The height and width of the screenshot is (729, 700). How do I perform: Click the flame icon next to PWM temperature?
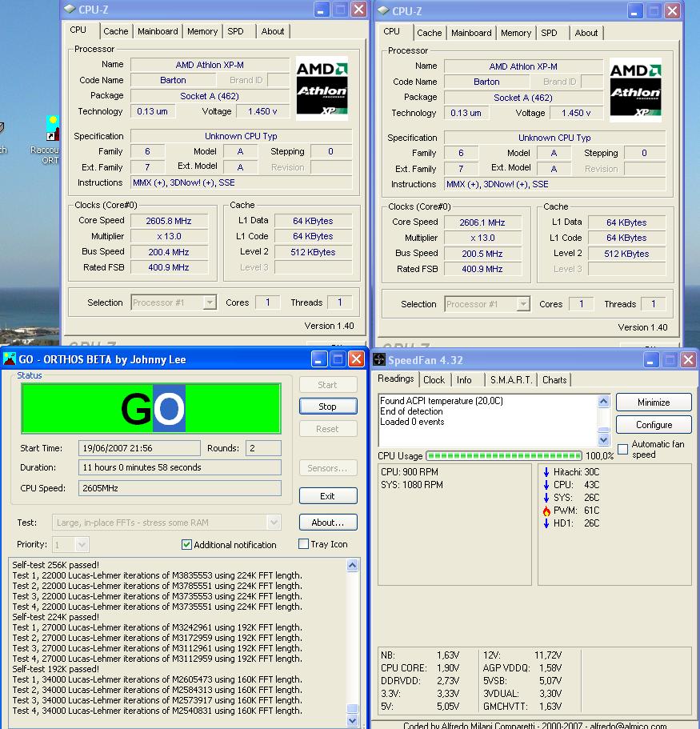pos(546,511)
